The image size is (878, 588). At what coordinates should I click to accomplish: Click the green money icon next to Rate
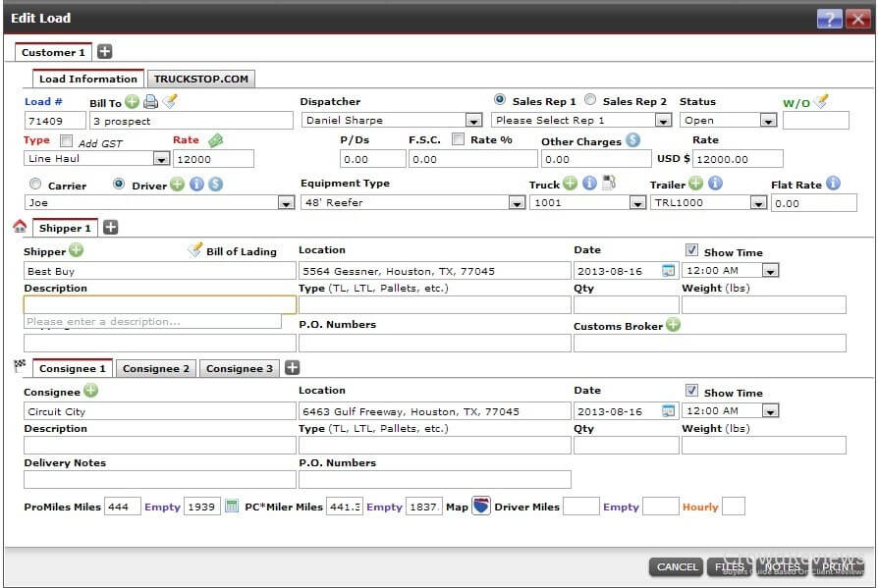point(215,140)
